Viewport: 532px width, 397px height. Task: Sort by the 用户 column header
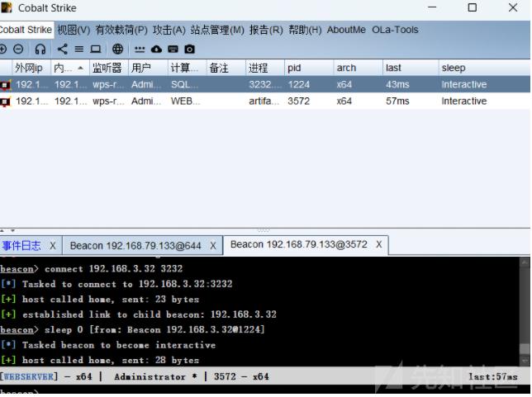(x=148, y=69)
